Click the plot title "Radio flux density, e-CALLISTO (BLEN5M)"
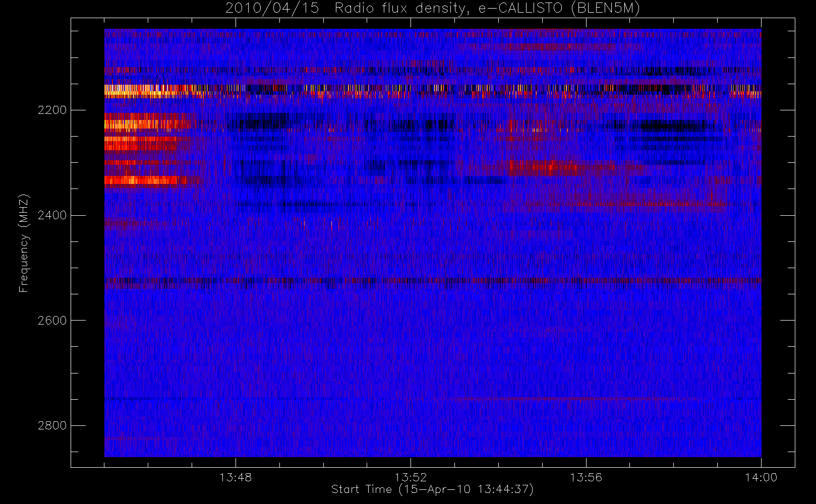 click(x=487, y=9)
